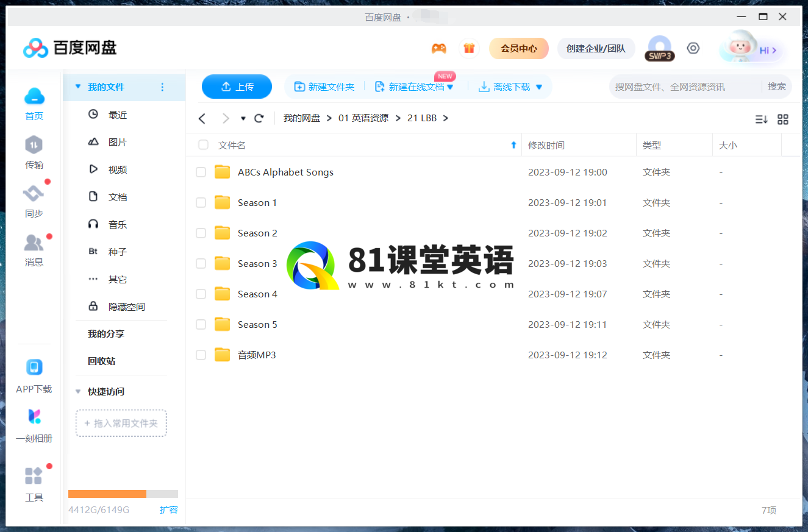Viewport: 808px width, 532px height.
Task: Check the Season 2 row checkbox
Action: click(x=201, y=233)
